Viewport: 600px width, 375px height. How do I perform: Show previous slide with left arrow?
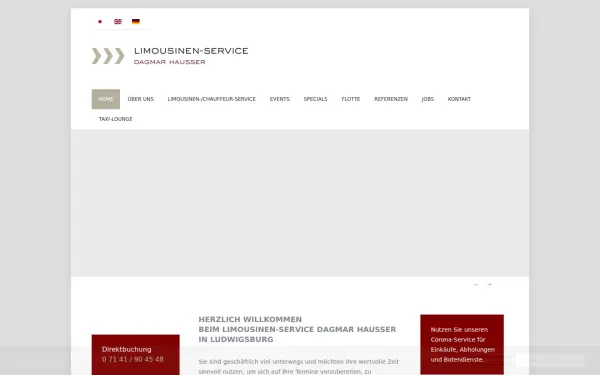(x=476, y=285)
